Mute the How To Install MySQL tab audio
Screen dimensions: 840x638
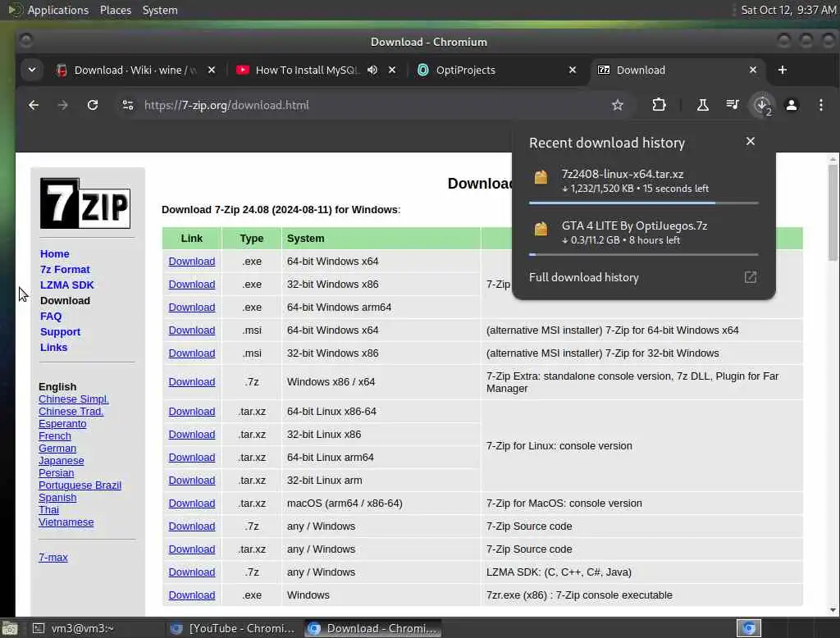pos(372,71)
